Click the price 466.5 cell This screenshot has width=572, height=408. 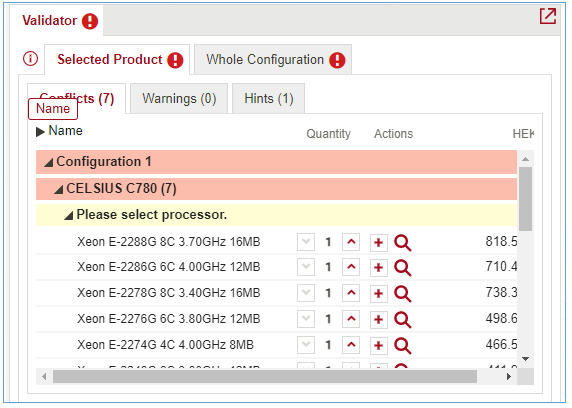tap(501, 345)
